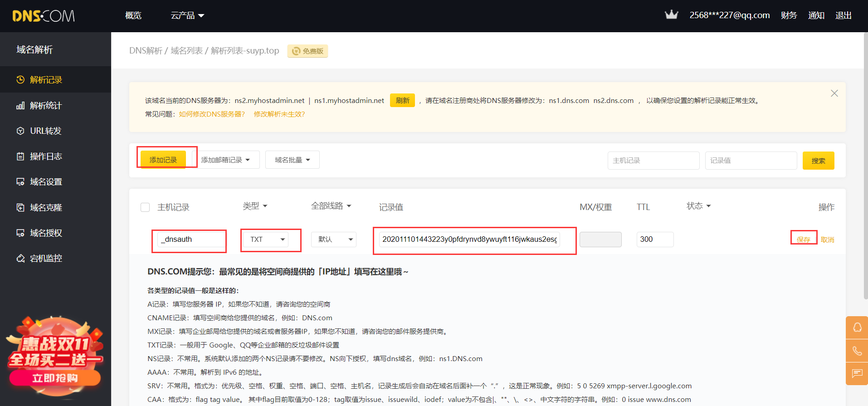Expand the 云产品 dropdown menu
868x406 pixels.
[x=187, y=15]
